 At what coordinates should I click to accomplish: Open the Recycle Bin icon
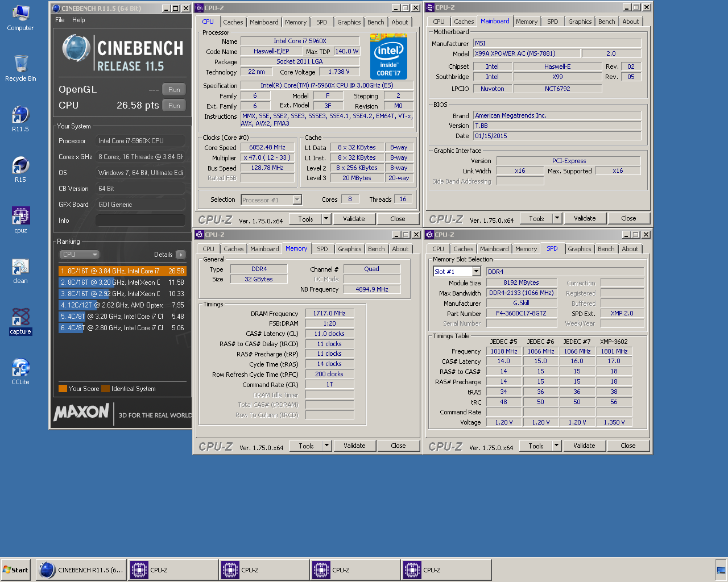[20, 68]
